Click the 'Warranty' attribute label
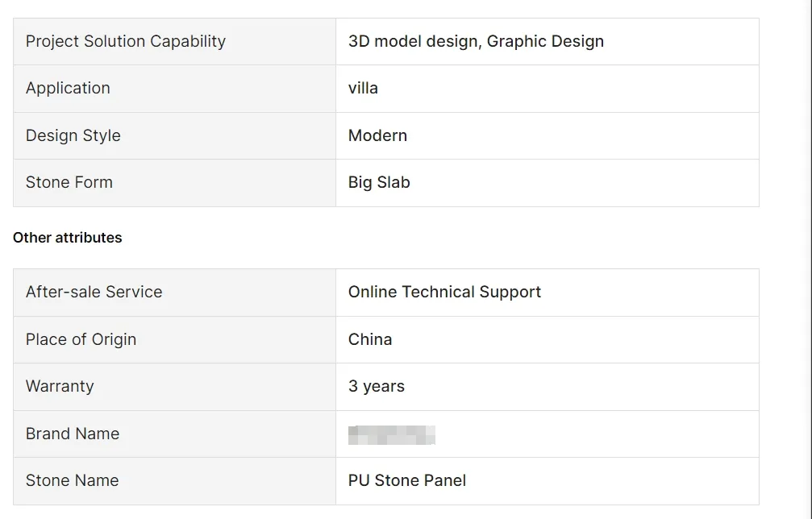Screen dimensions: 812x519 point(60,386)
